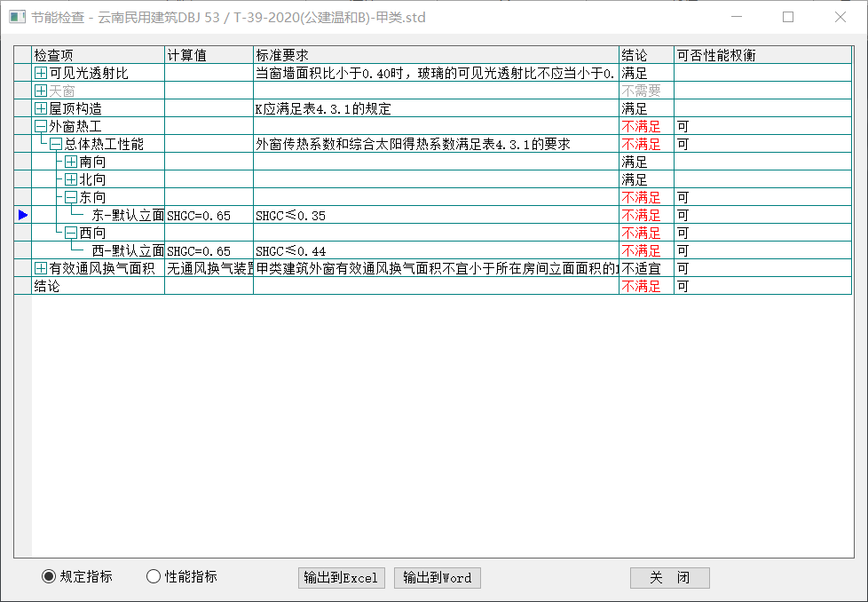Expand the 南向 orientation node
This screenshot has height=602, width=868.
tap(71, 162)
